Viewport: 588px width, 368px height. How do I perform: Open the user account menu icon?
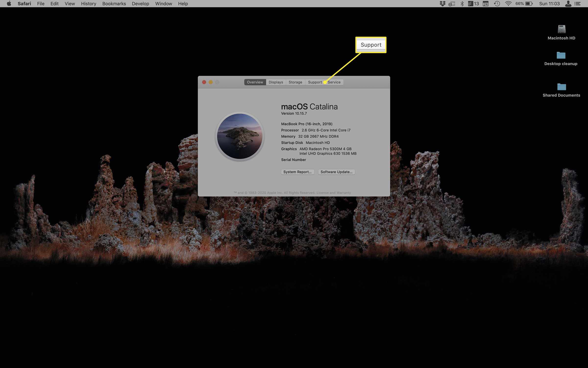coord(568,4)
